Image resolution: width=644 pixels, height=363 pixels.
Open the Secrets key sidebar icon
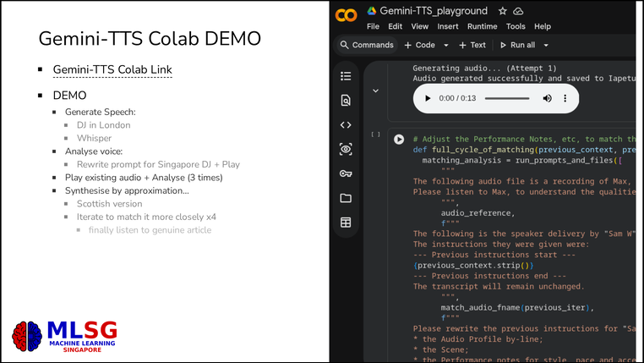coord(346,173)
